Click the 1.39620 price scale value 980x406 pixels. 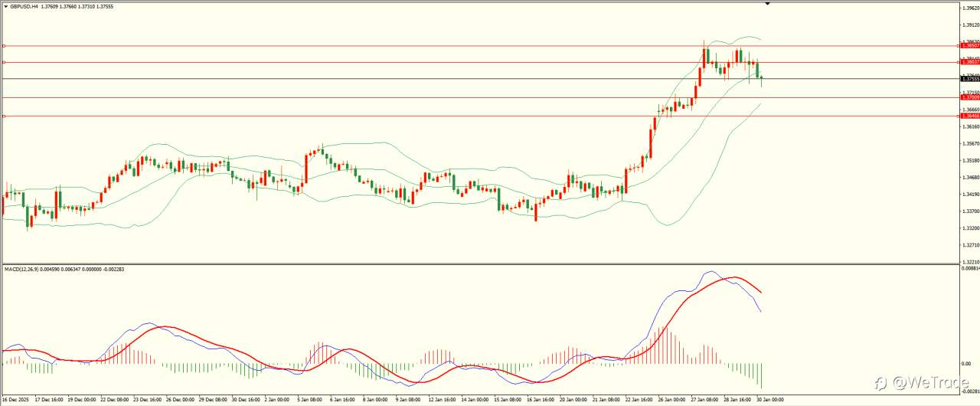(972, 8)
